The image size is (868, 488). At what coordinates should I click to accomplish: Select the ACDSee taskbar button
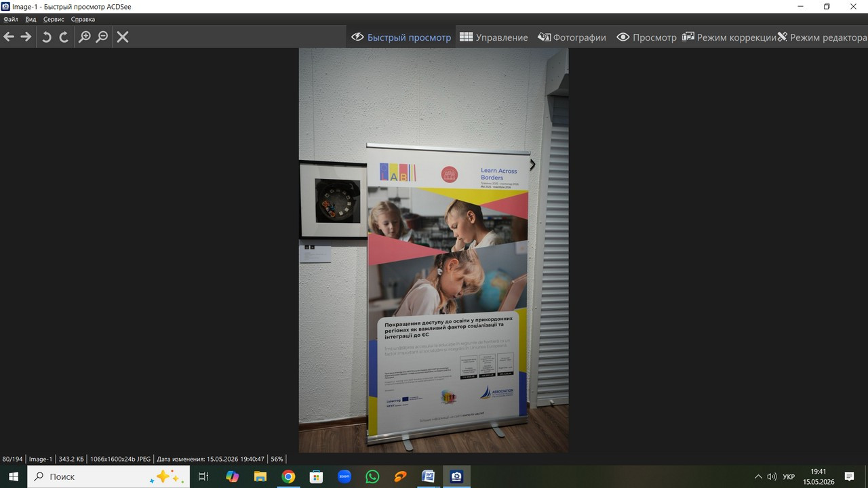pos(456,476)
